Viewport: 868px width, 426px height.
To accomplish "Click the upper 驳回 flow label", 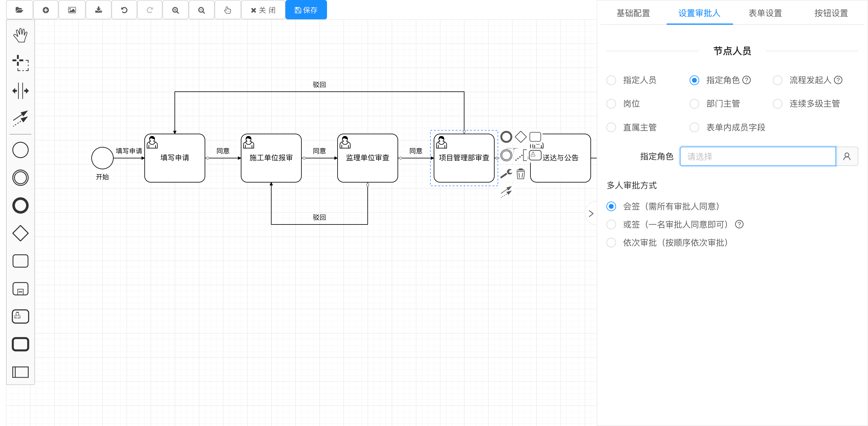I will [x=319, y=85].
